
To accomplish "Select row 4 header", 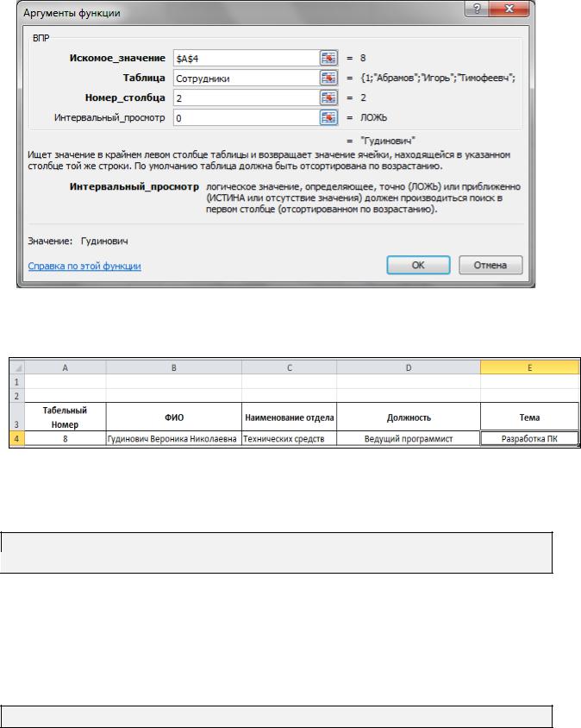I will tap(16, 439).
